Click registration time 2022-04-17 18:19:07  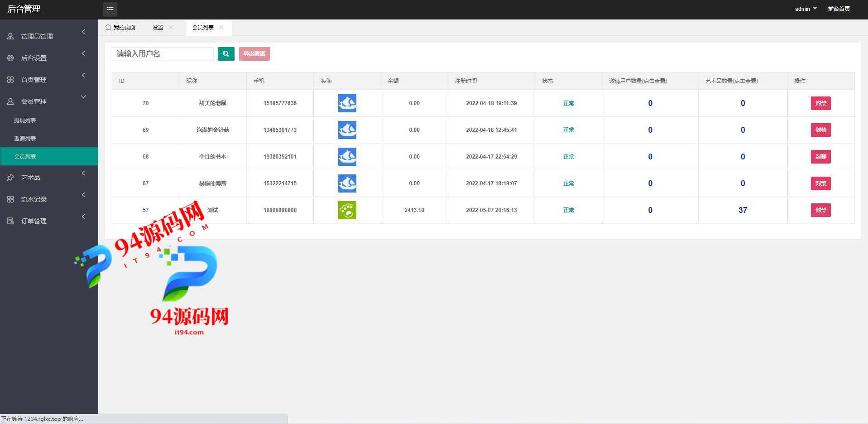(x=491, y=183)
